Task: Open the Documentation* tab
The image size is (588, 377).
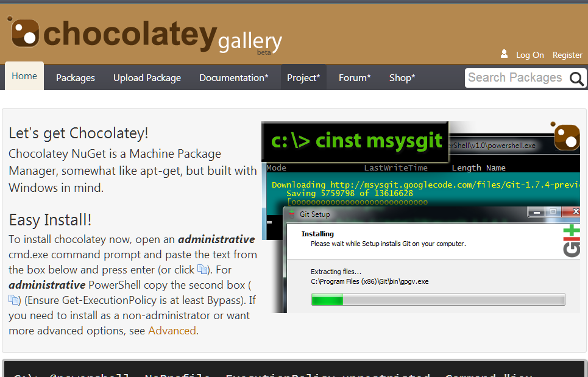Action: [x=234, y=77]
